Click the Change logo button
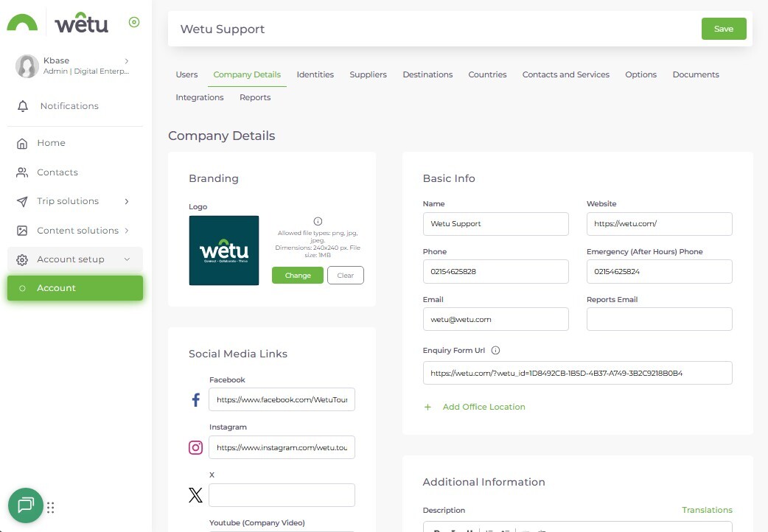The width and height of the screenshot is (768, 532). (x=297, y=276)
